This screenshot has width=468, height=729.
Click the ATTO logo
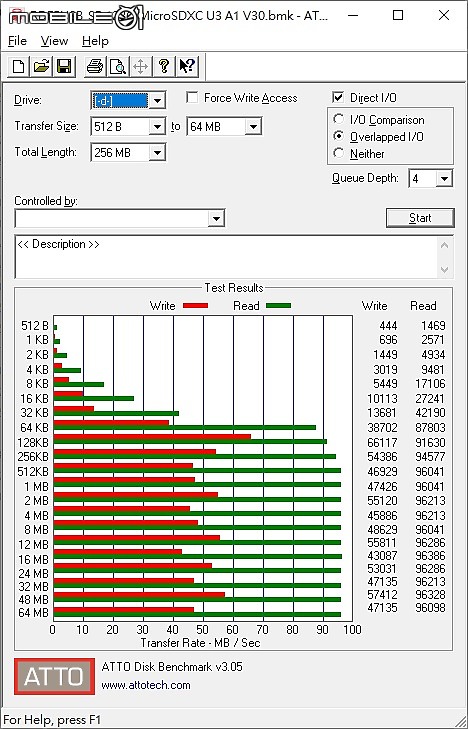pyautogui.click(x=54, y=676)
